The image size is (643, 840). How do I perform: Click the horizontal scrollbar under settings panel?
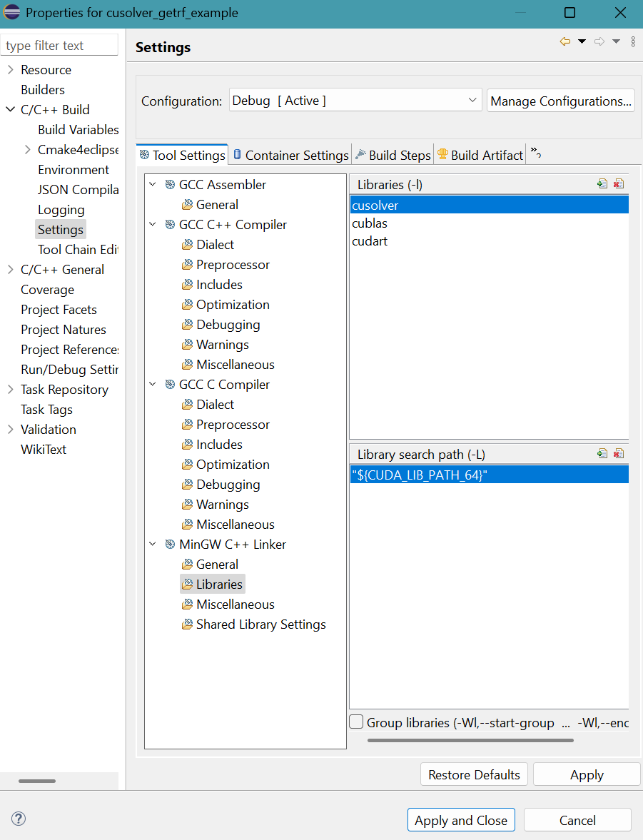(x=470, y=740)
